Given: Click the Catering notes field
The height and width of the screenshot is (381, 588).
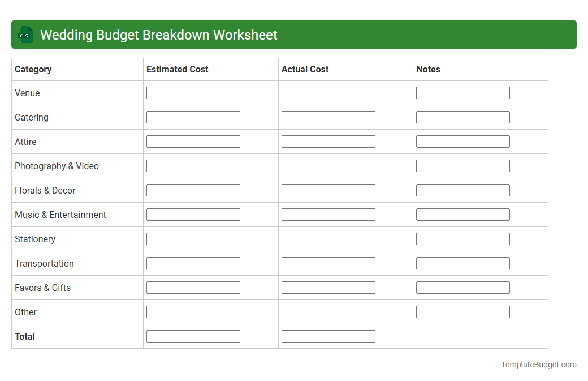Looking at the screenshot, I should coord(462,117).
